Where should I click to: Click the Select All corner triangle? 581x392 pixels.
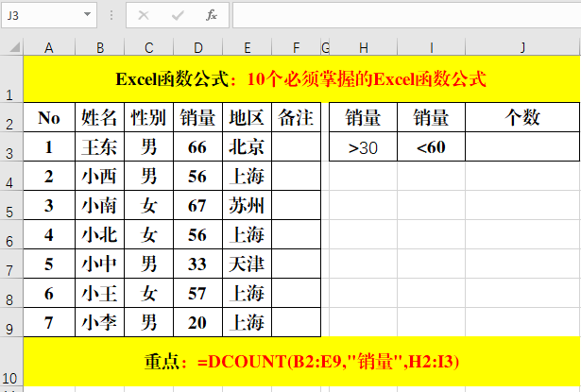[14, 47]
